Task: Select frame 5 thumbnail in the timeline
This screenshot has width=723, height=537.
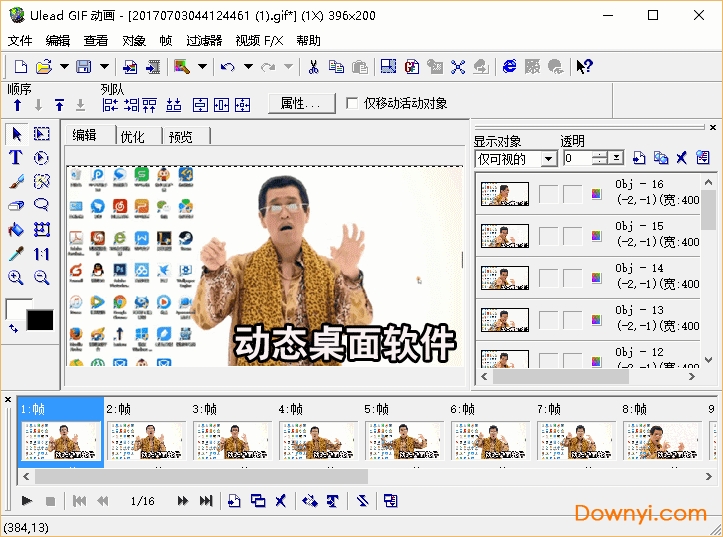Action: (x=402, y=438)
